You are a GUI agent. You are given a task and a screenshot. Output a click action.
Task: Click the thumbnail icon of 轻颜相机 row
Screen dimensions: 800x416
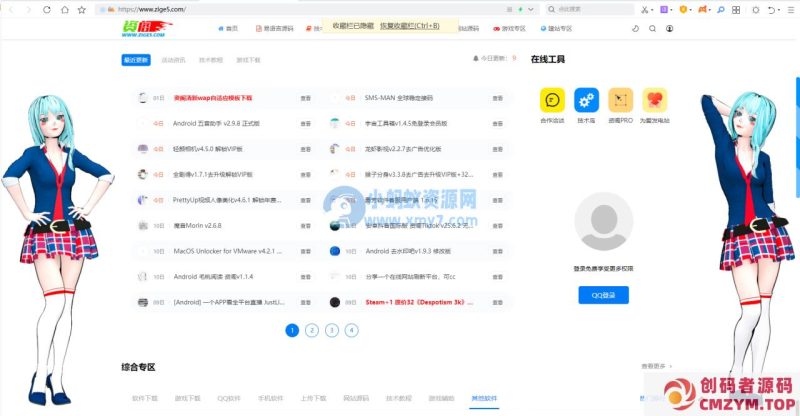pos(143,149)
